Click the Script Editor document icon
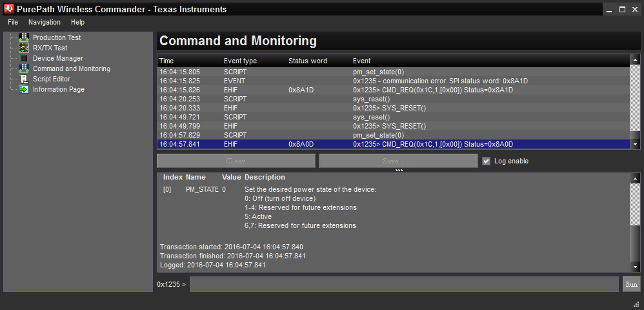Image resolution: width=644 pixels, height=310 pixels. click(x=25, y=79)
